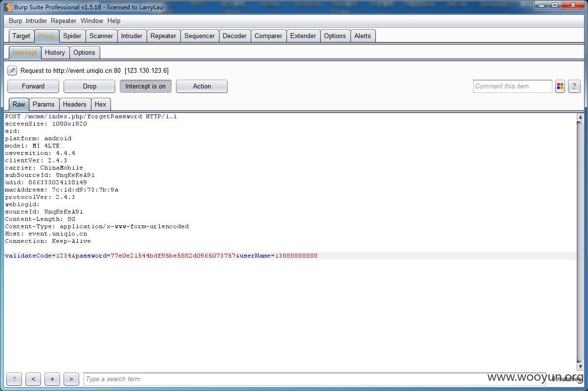This screenshot has height=391, width=588.
Task: Select the Proxy main tab
Action: point(46,36)
